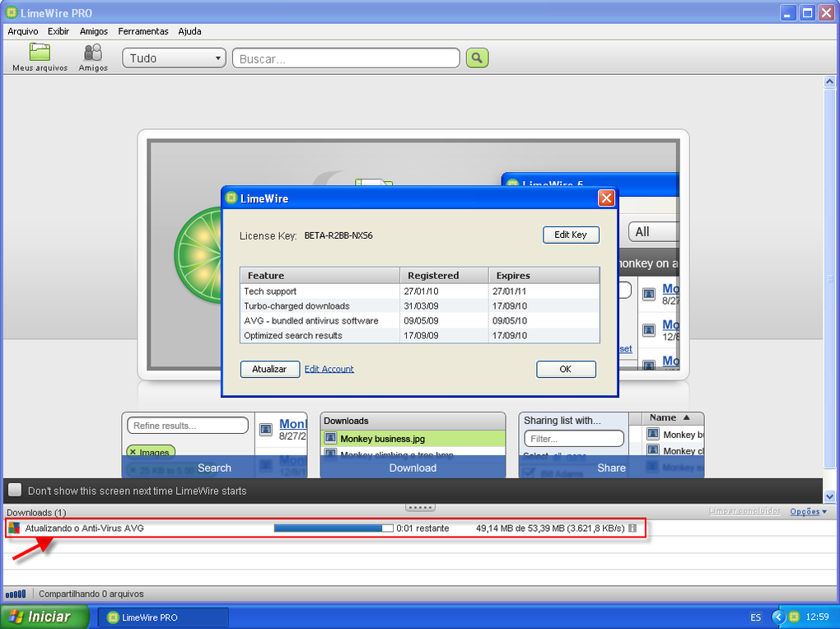Check Don't show this screen next time

pyautogui.click(x=15, y=490)
